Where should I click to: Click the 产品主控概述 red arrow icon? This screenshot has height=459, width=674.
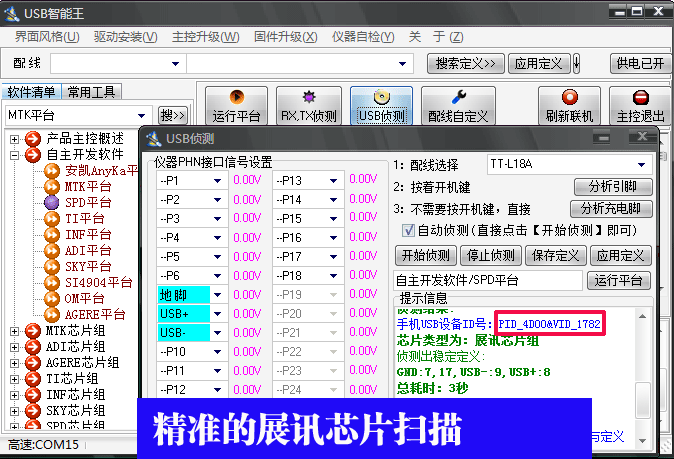(33, 139)
